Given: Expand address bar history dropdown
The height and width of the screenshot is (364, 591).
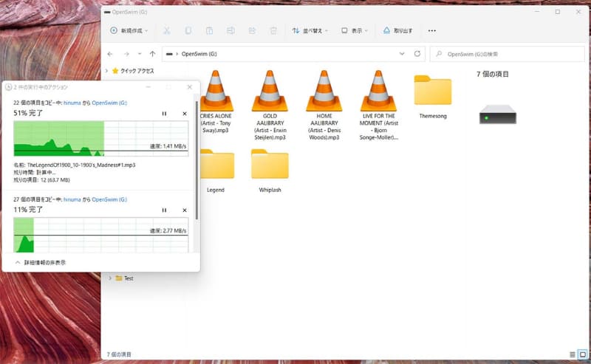Looking at the screenshot, I should pyautogui.click(x=402, y=54).
